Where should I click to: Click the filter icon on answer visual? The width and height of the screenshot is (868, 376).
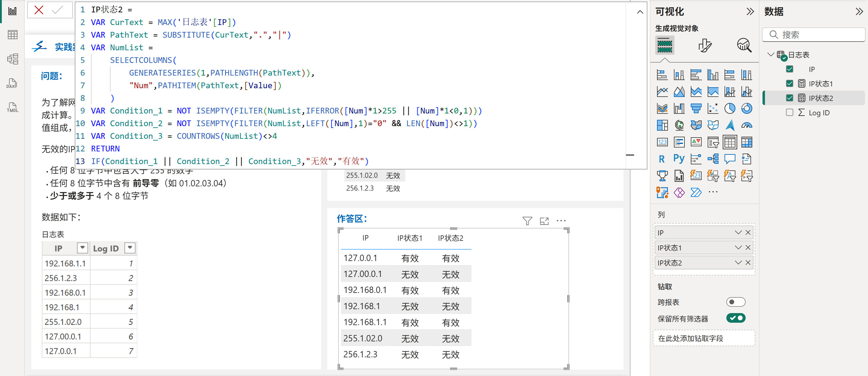pos(527,221)
